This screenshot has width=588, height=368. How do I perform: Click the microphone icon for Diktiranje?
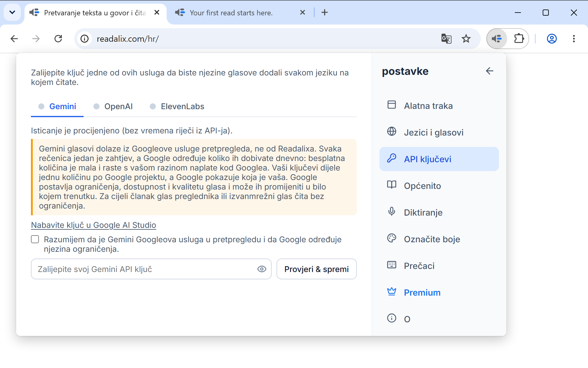click(391, 212)
